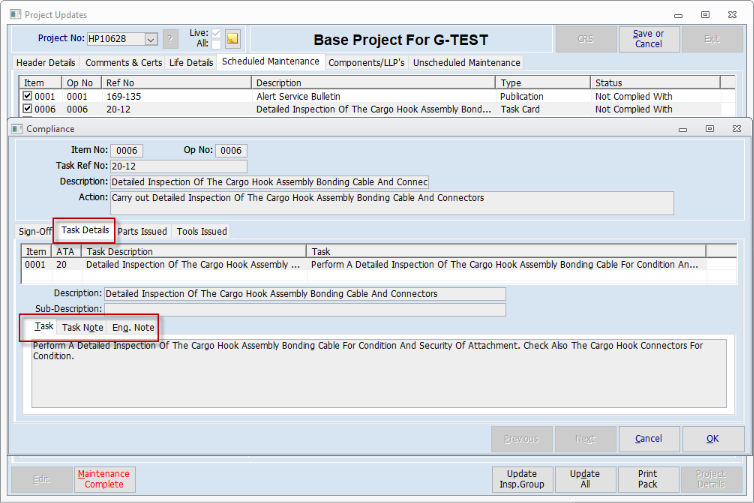Open the Comments & Certs tab

[x=124, y=63]
